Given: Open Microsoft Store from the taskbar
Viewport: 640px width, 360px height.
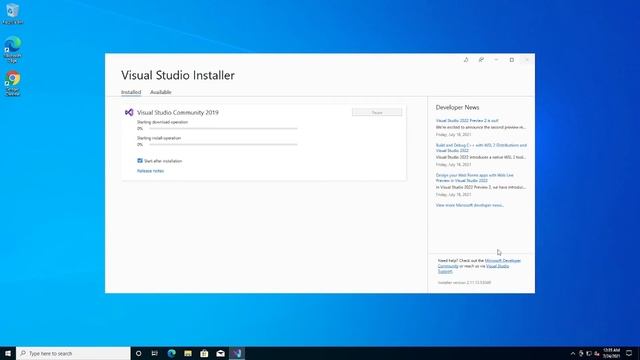Looking at the screenshot, I should click(204, 353).
